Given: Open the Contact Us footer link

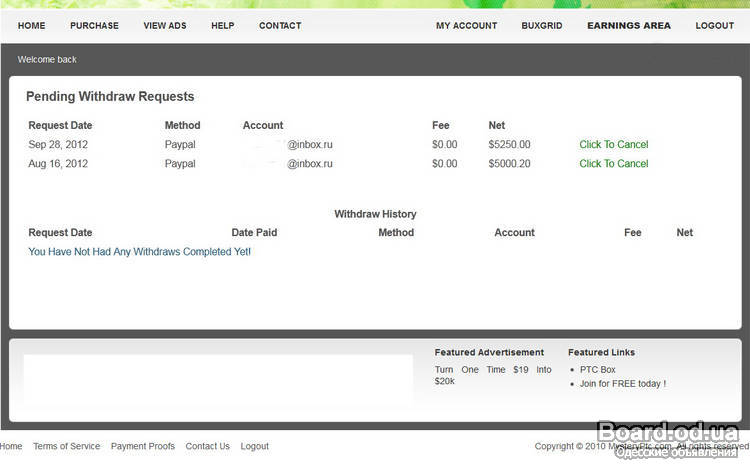Looking at the screenshot, I should (207, 446).
